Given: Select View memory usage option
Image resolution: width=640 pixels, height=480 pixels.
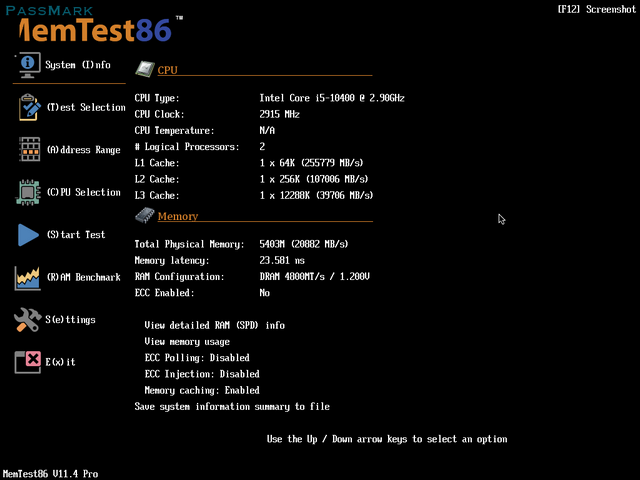Looking at the screenshot, I should coord(187,342).
